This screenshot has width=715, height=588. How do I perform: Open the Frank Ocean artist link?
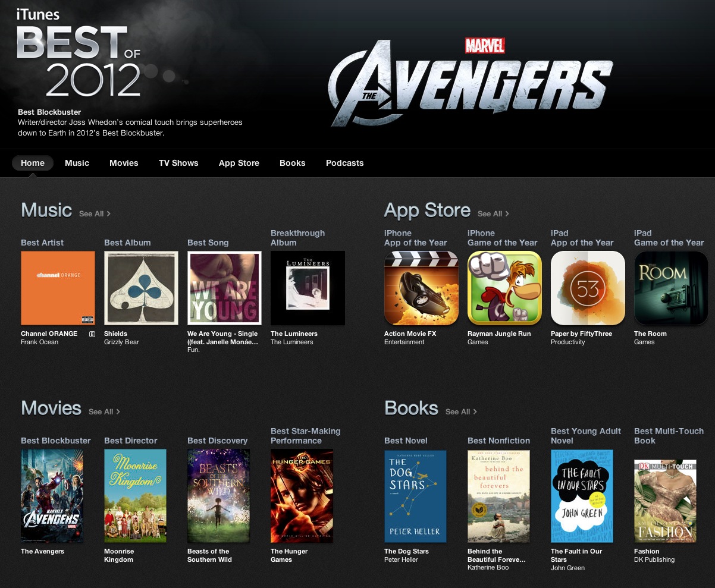tap(40, 342)
